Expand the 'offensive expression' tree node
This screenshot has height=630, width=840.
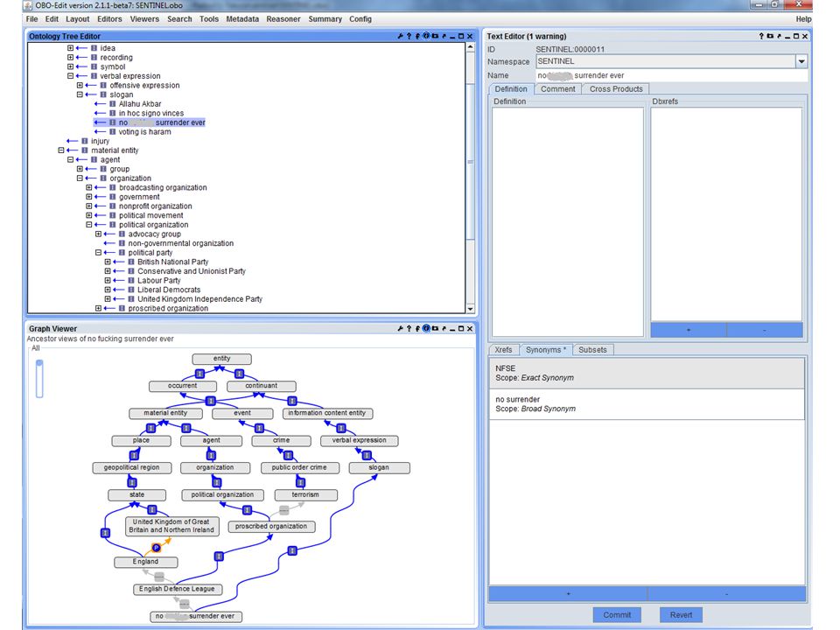click(x=80, y=85)
